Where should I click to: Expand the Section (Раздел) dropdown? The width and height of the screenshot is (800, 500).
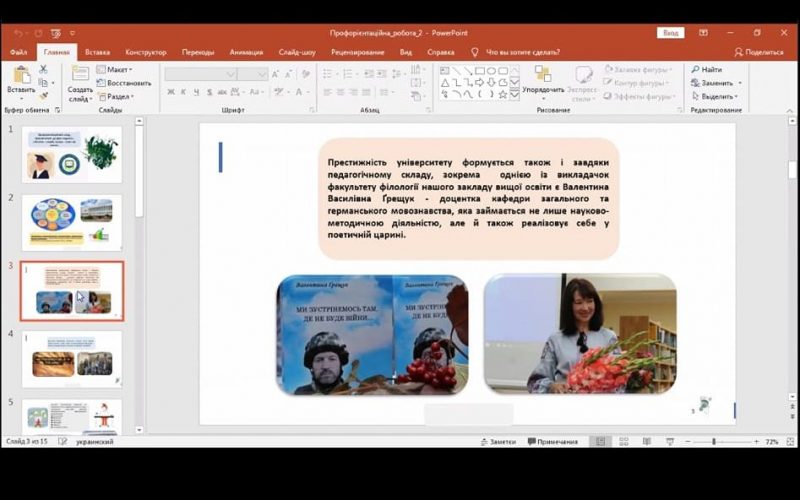coord(117,97)
